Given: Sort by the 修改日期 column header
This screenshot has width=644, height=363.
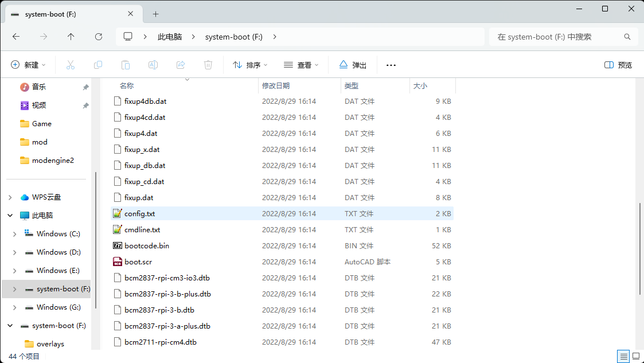Looking at the screenshot, I should [x=276, y=86].
